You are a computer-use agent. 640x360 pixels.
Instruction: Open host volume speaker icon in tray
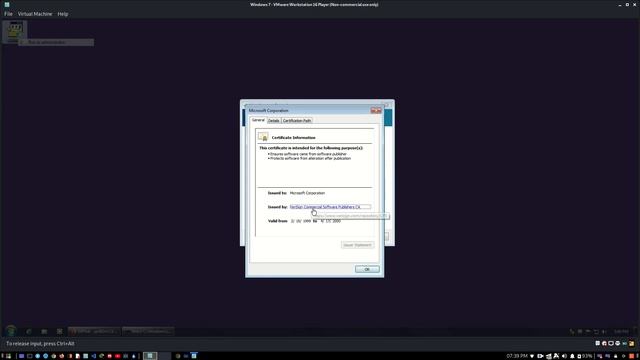(564, 356)
